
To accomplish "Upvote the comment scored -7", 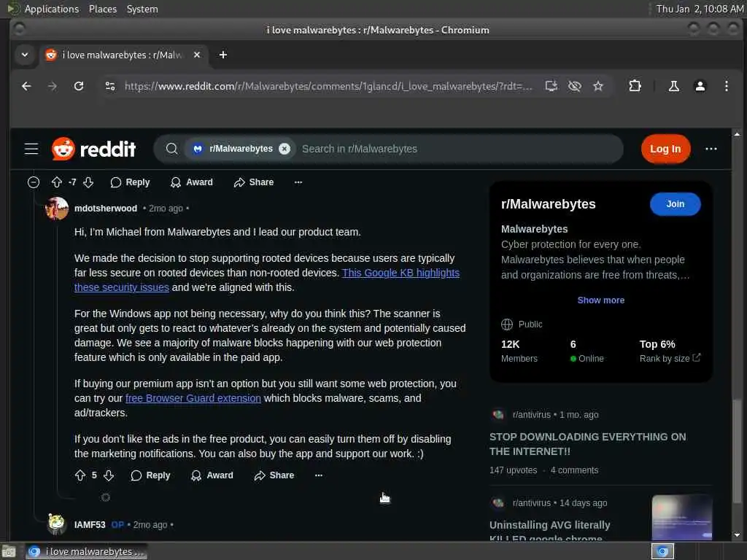I will (57, 182).
